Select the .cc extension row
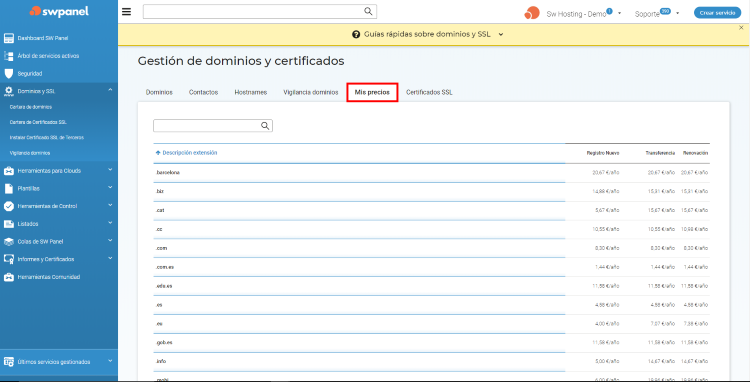 click(x=431, y=229)
